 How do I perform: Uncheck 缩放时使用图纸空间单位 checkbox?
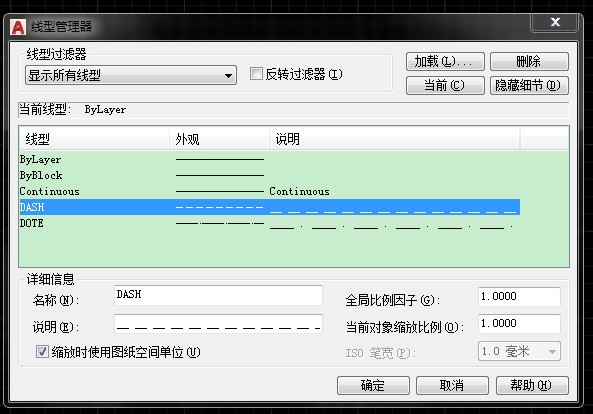(x=42, y=352)
